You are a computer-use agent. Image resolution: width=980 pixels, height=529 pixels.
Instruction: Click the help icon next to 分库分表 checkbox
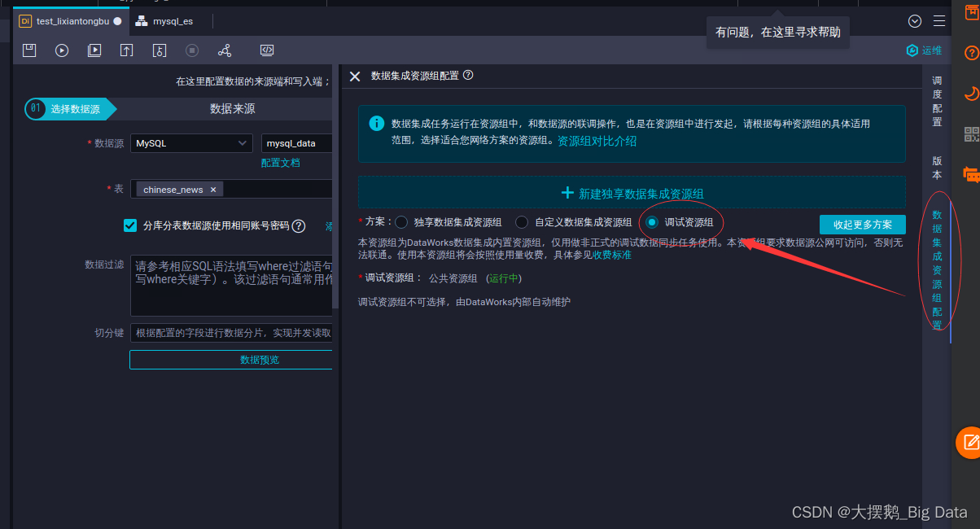point(299,226)
